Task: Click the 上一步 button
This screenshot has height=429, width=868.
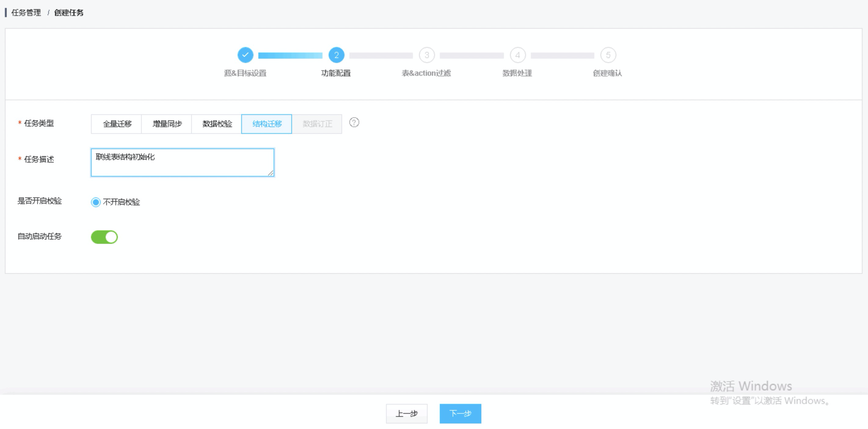Action: tap(407, 413)
